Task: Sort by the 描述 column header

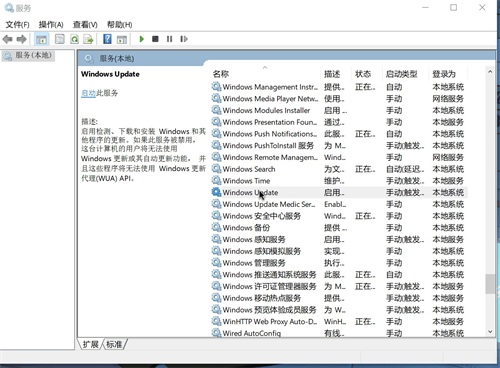Action: [332, 74]
